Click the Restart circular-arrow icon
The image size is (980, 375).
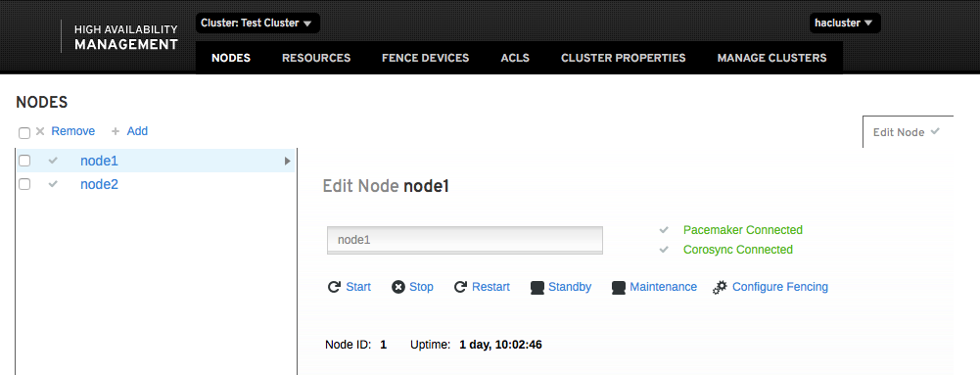[460, 287]
